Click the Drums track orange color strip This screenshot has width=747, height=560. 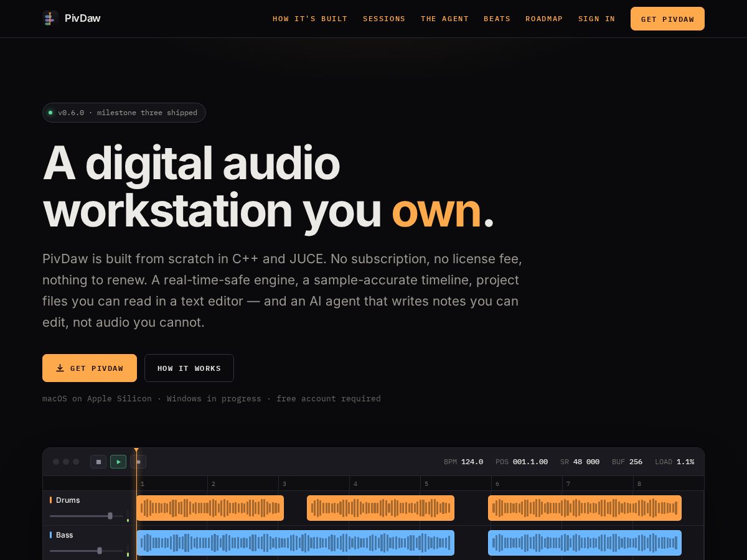click(50, 500)
